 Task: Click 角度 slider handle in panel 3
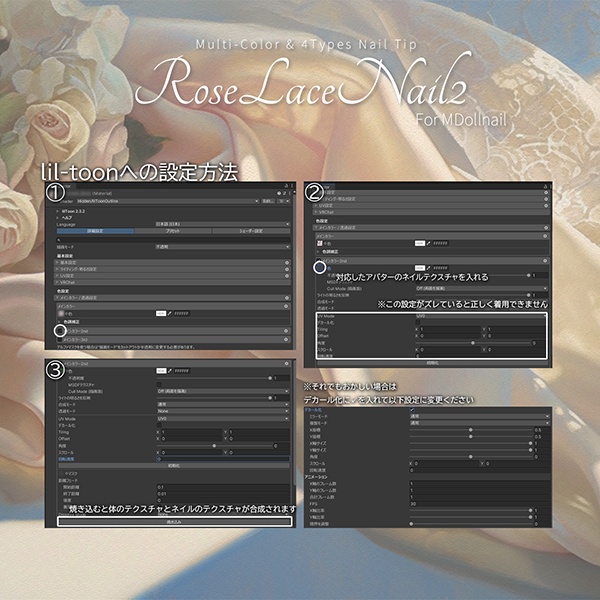click(214, 446)
